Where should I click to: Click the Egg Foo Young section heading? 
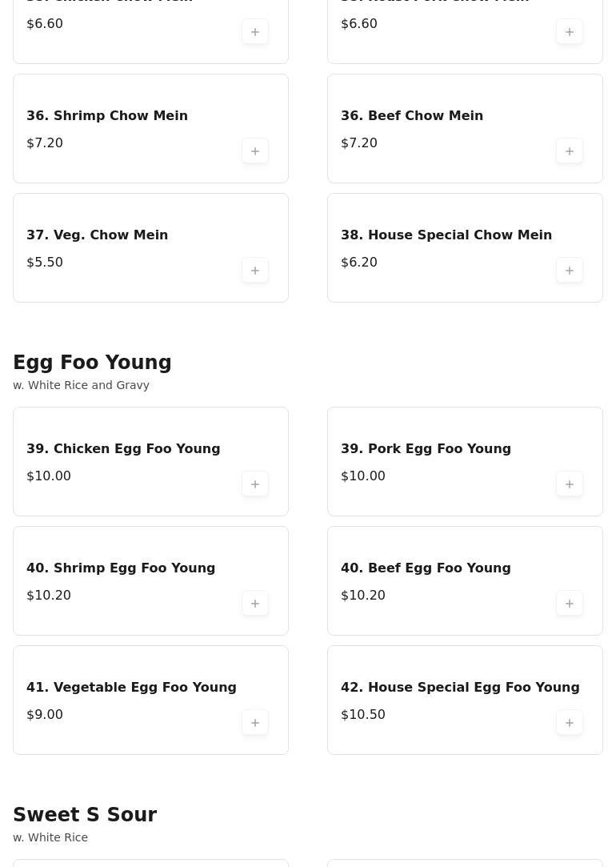92,363
